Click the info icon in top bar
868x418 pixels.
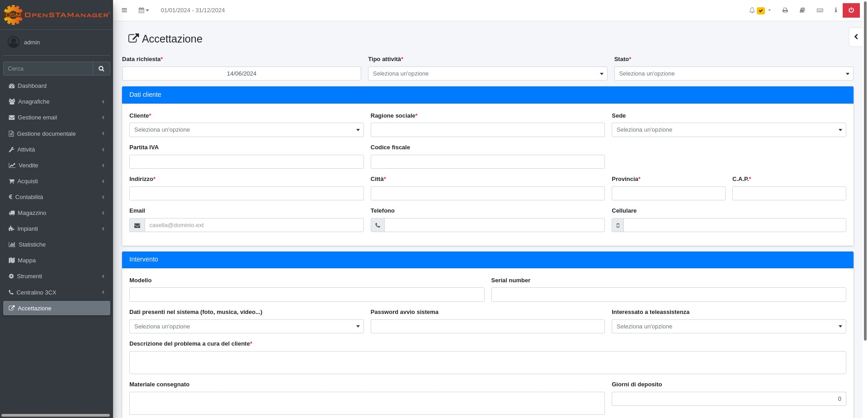tap(835, 10)
